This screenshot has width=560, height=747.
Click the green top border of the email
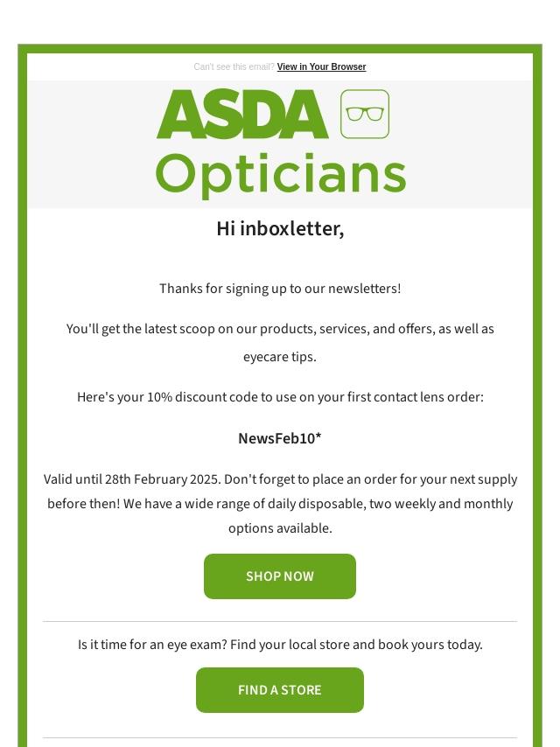coord(280,48)
